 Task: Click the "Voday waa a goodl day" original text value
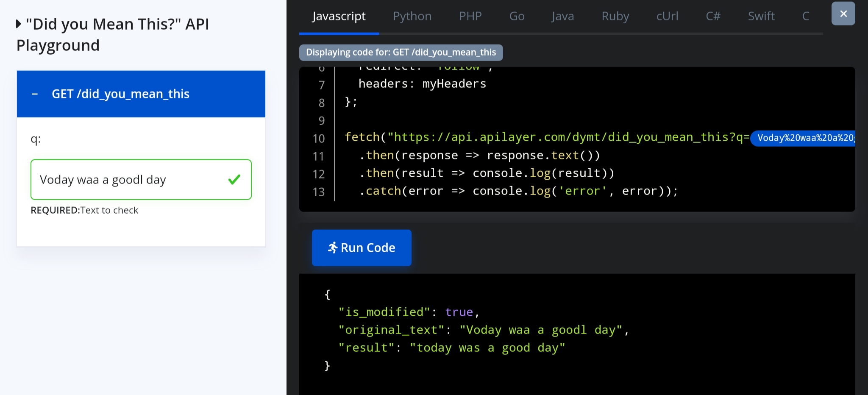541,330
